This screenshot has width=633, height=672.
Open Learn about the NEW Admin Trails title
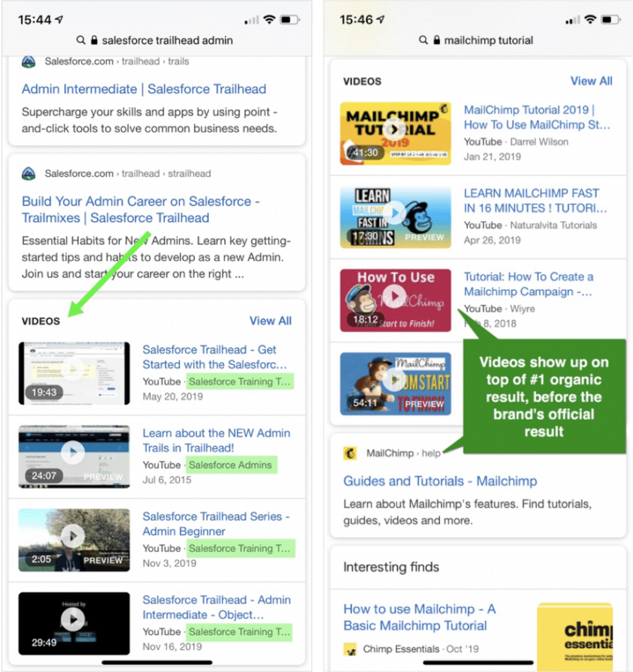[216, 441]
